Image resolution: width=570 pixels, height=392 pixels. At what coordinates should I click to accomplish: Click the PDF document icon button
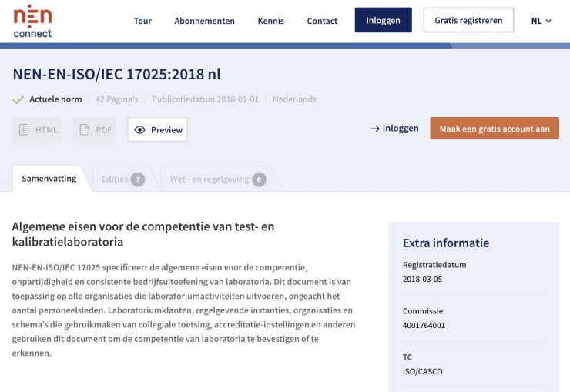(x=95, y=129)
